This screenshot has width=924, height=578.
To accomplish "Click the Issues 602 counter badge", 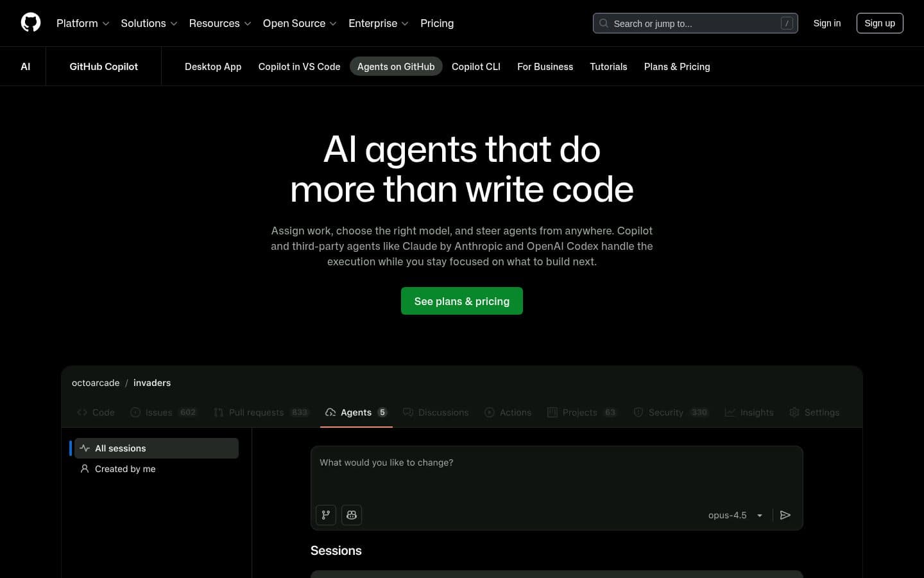I will click(x=188, y=412).
